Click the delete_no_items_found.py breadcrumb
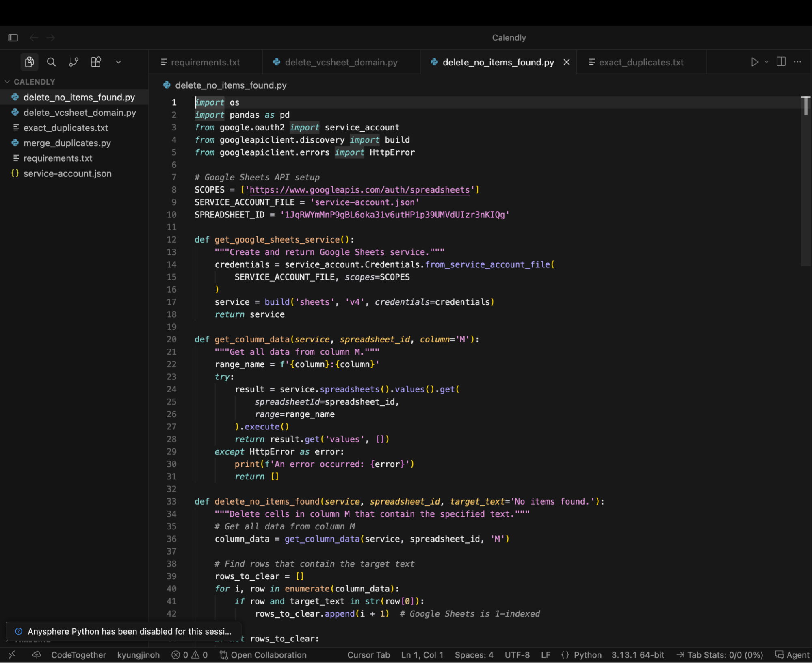 tap(231, 85)
